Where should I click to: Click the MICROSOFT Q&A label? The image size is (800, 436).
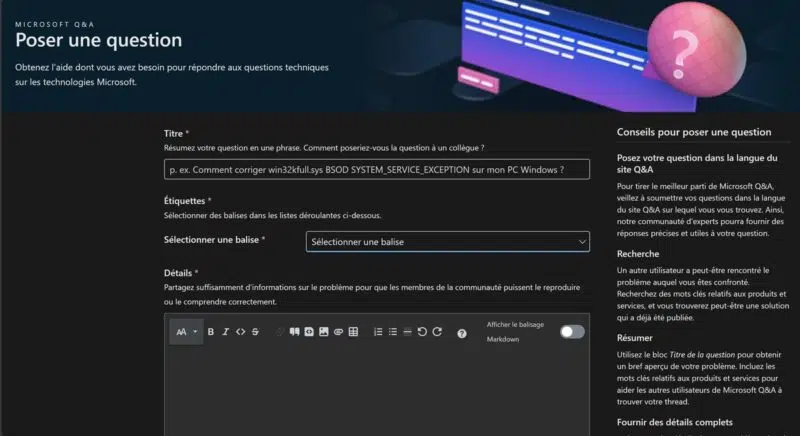(x=55, y=24)
